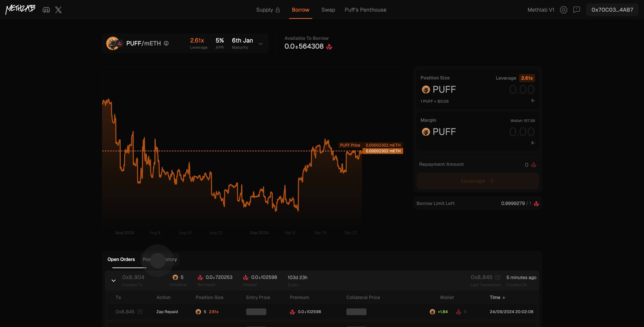Screen dimensions: 644x327
Task: Open external link icon in Zap Repaid row
Action: tap(140, 312)
